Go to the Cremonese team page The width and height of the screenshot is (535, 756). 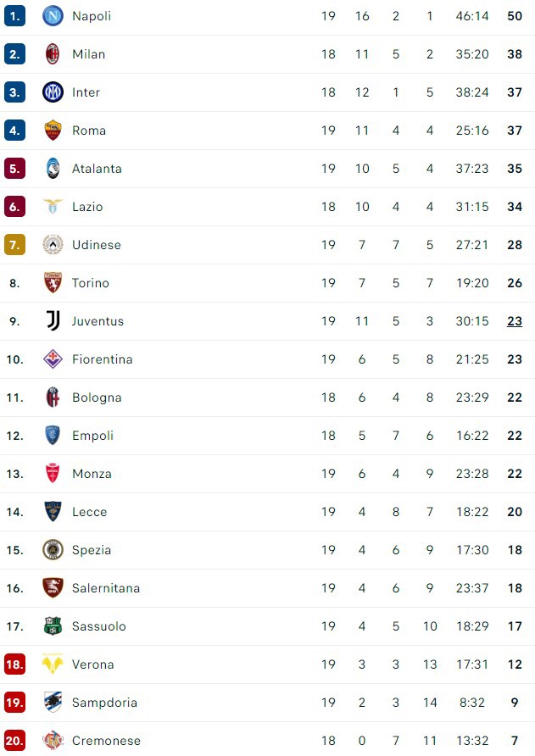click(x=106, y=741)
